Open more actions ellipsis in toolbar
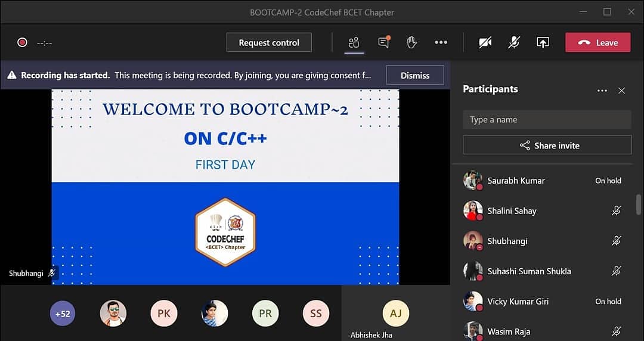The image size is (644, 341). (441, 42)
